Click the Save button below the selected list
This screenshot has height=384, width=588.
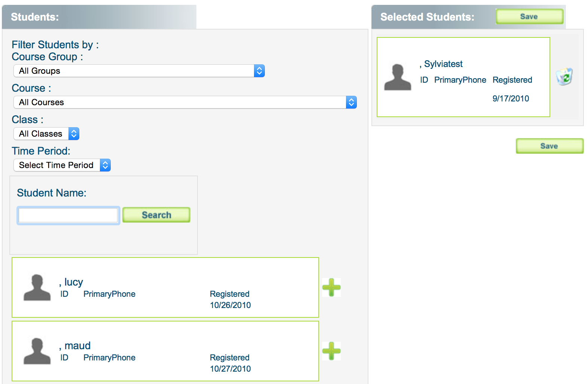pyautogui.click(x=549, y=146)
